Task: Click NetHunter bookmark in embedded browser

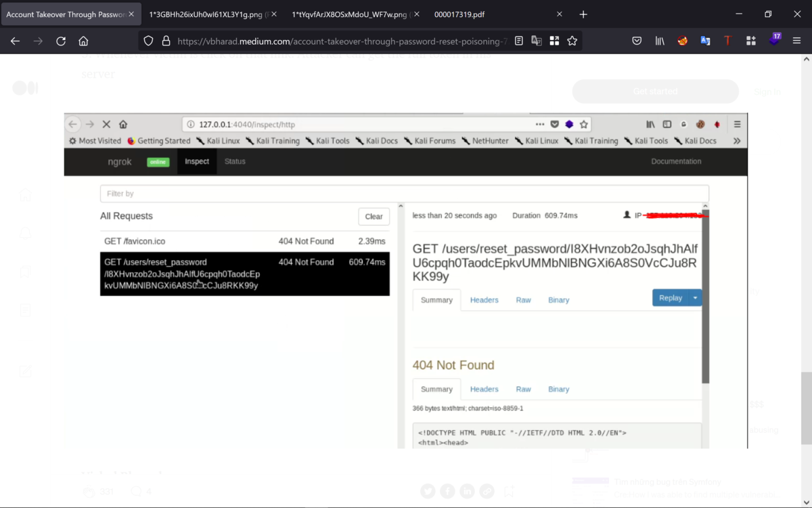Action: (485, 141)
